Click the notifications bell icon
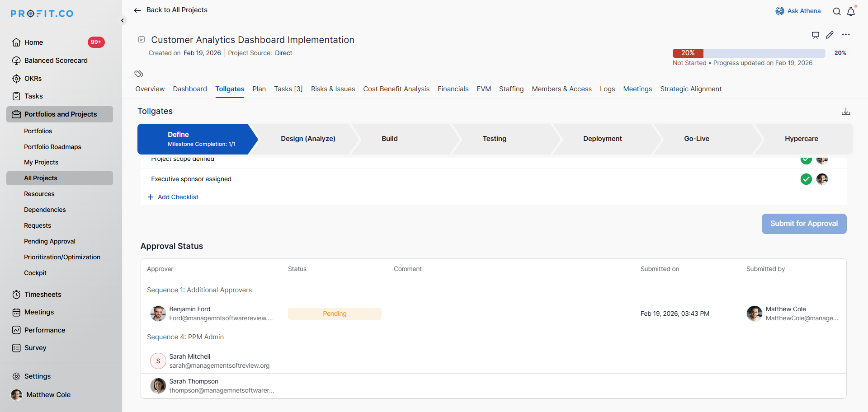The image size is (868, 412). coord(851,11)
